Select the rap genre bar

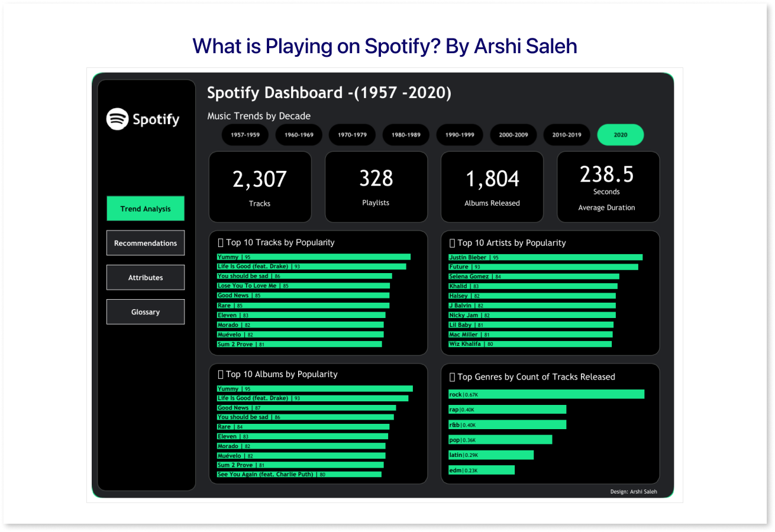click(507, 410)
